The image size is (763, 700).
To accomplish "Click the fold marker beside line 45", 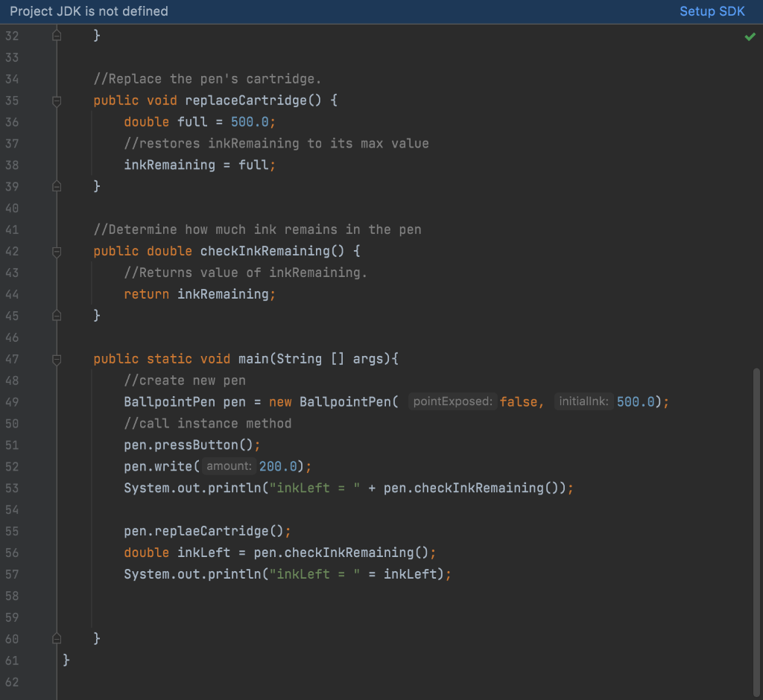I will [56, 315].
